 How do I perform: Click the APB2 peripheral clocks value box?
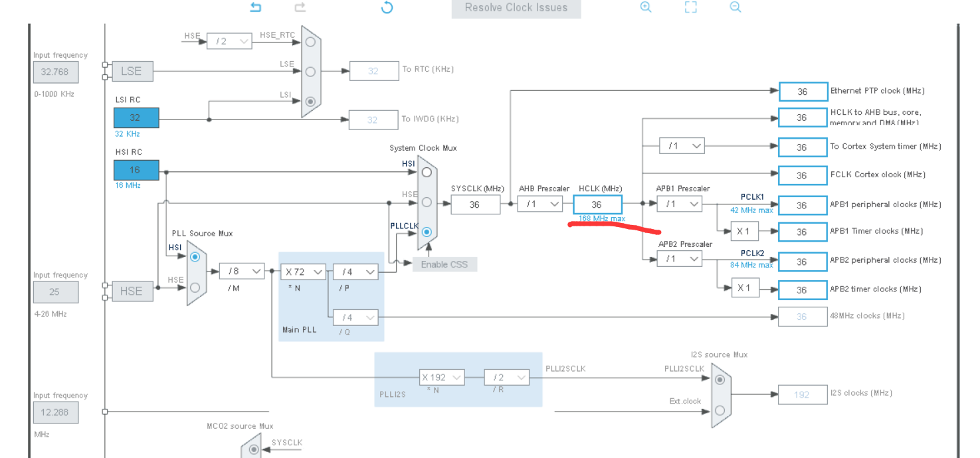tap(803, 262)
